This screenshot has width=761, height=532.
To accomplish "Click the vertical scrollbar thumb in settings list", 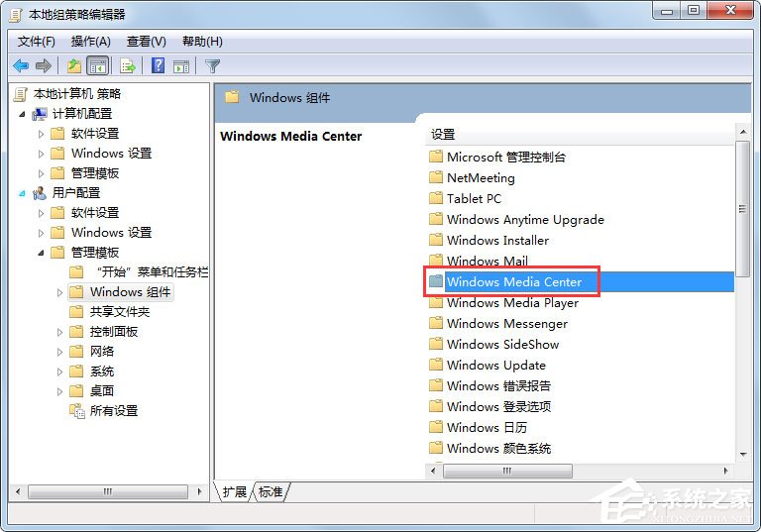I will click(x=742, y=209).
